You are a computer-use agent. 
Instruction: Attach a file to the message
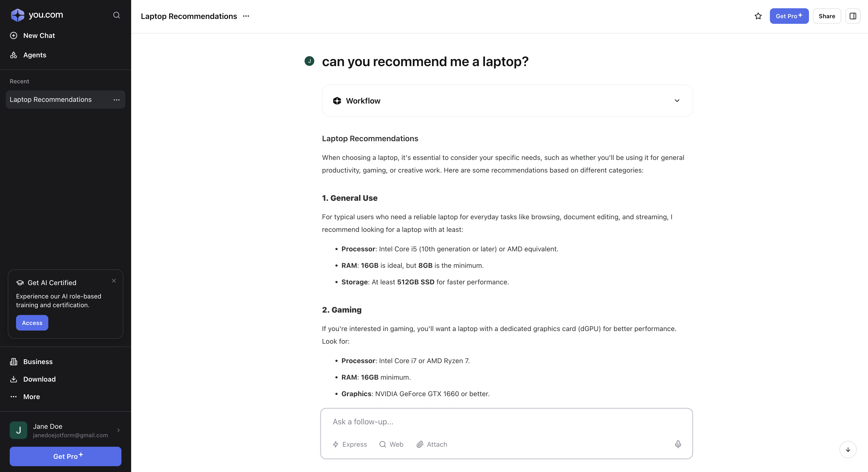(432, 444)
